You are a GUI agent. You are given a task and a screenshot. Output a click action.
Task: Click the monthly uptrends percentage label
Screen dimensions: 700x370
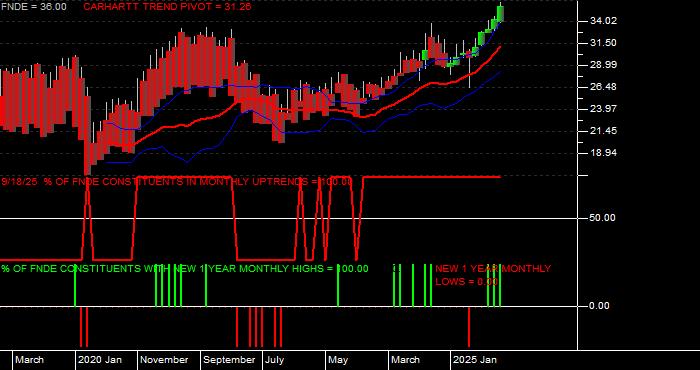point(176,182)
